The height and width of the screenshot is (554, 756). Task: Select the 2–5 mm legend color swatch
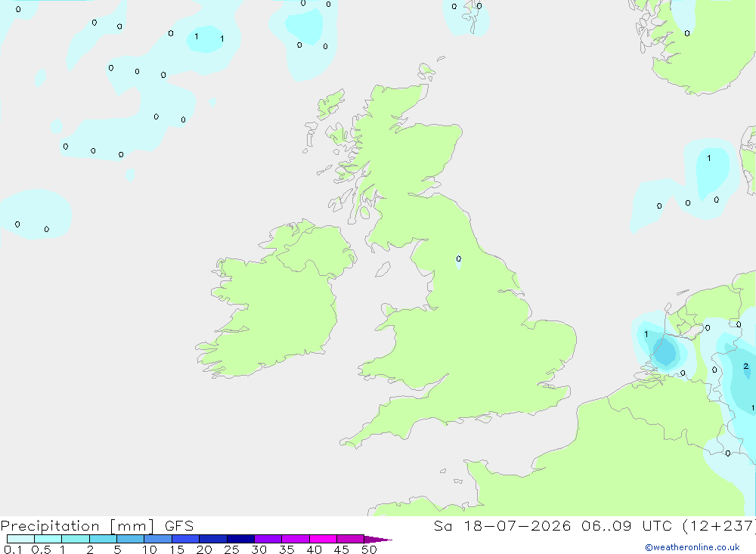pyautogui.click(x=103, y=539)
